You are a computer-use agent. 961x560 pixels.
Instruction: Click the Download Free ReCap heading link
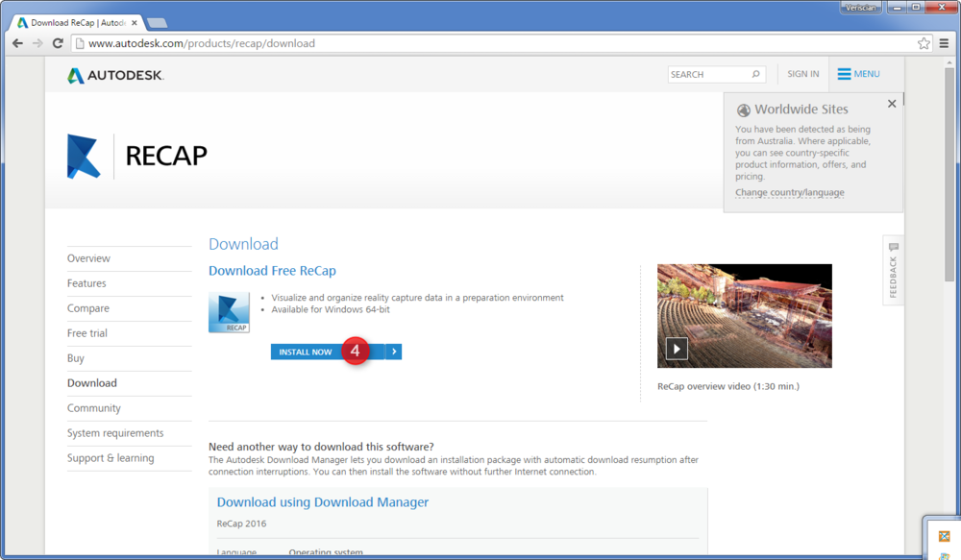272,271
